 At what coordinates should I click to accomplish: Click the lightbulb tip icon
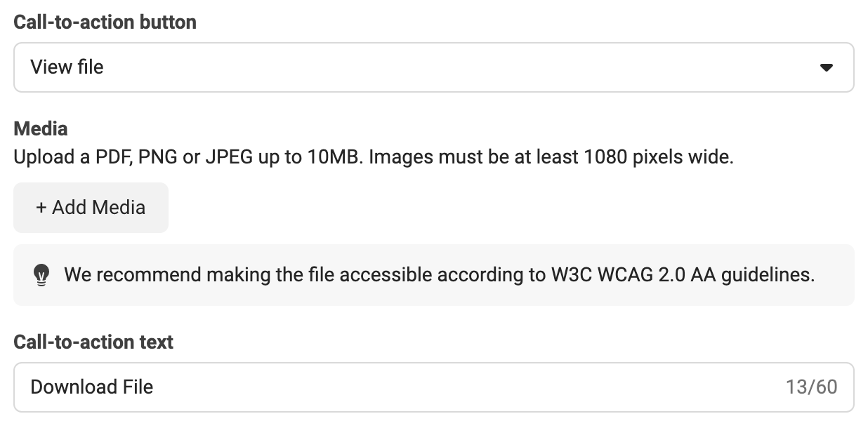[42, 274]
